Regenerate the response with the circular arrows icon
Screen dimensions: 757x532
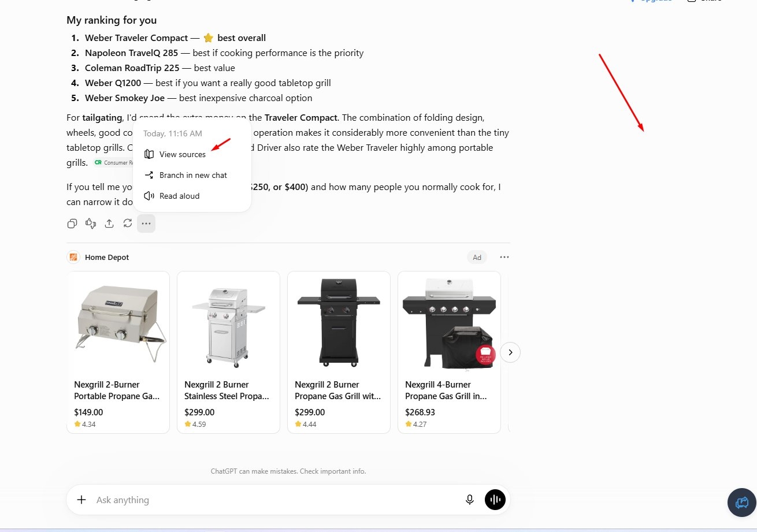[x=128, y=224]
